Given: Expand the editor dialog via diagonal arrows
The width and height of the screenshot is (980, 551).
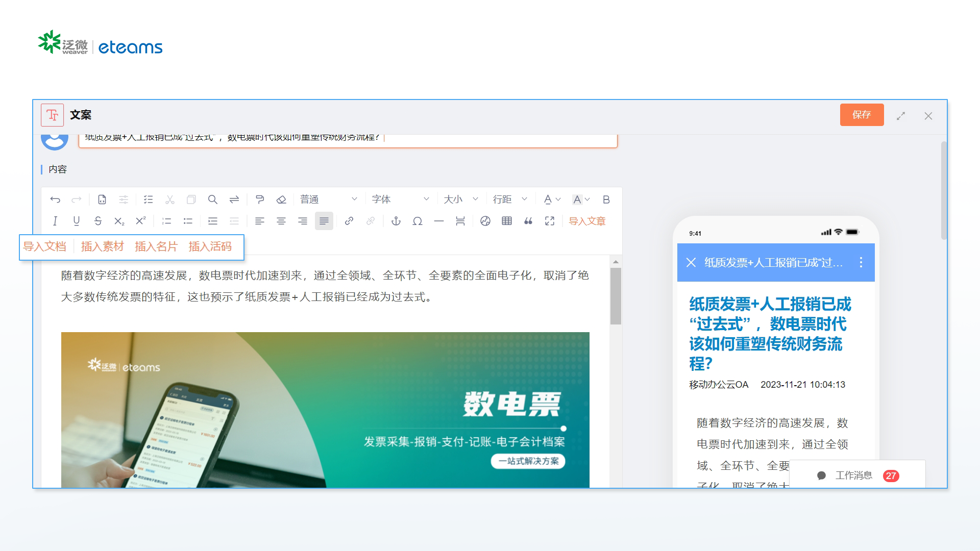Looking at the screenshot, I should coord(901,116).
